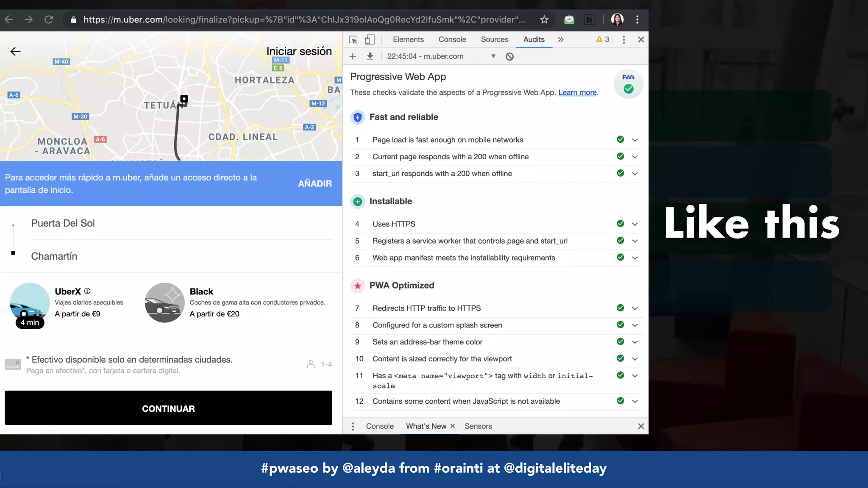The height and width of the screenshot is (488, 868).
Task: Click the clear all audits icon
Action: (509, 56)
